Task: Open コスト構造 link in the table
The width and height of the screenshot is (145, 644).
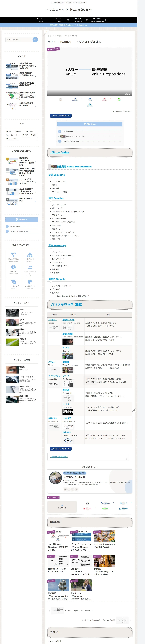Action: 67,418
